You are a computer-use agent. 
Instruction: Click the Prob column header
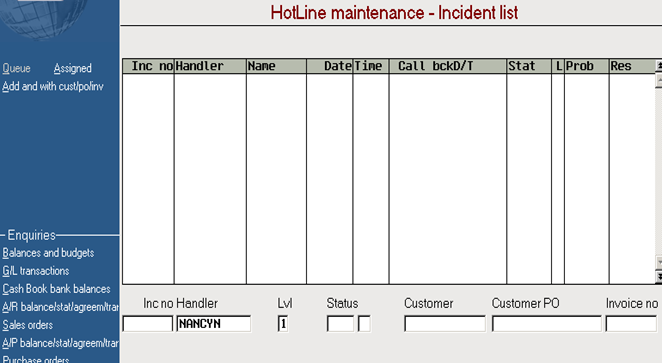(x=587, y=66)
